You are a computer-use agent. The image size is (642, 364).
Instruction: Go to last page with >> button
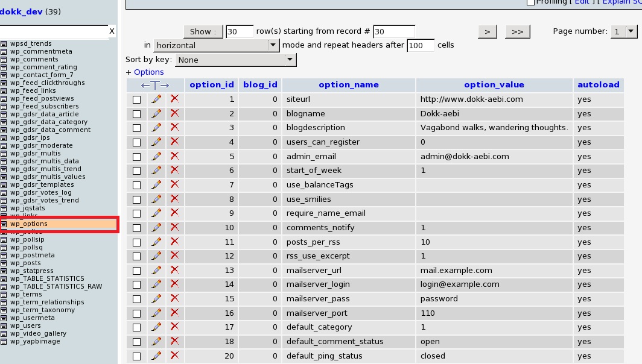pos(517,31)
